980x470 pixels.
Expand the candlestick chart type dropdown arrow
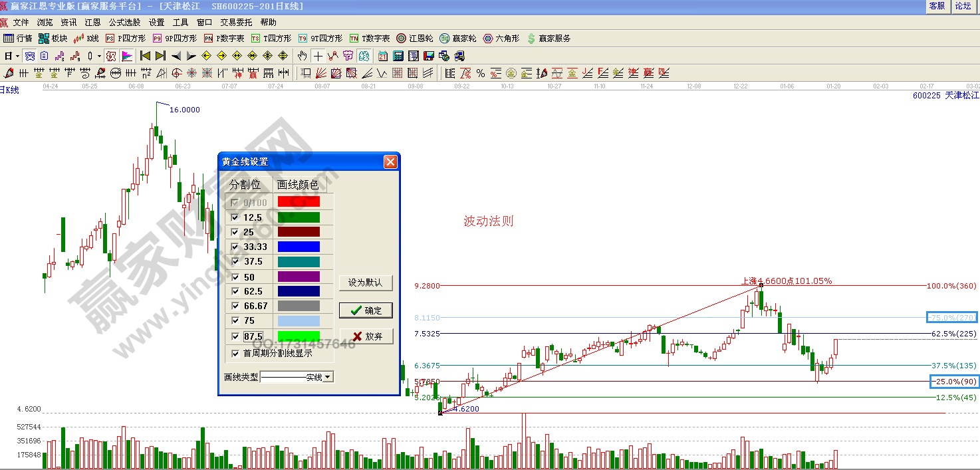point(99,56)
